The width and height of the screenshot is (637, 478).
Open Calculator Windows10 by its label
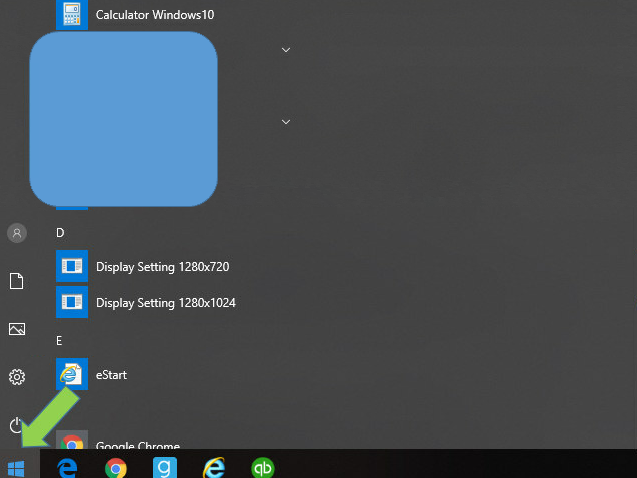pyautogui.click(x=155, y=15)
